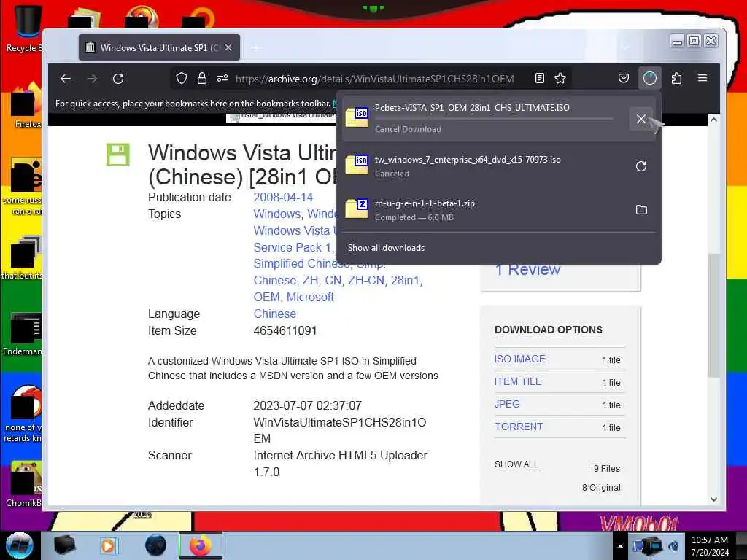The height and width of the screenshot is (560, 747).
Task: Select the Windows Vista Ultimate SP1 tab
Action: [159, 47]
